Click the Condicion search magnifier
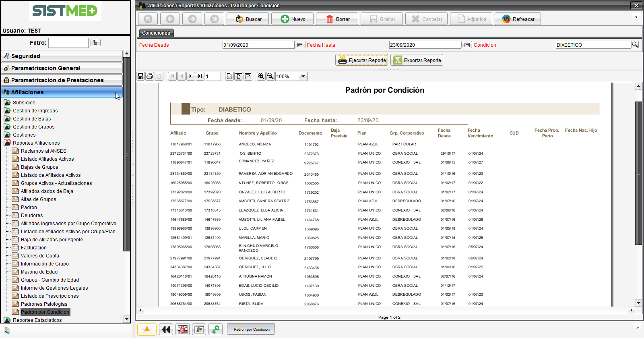 635,45
